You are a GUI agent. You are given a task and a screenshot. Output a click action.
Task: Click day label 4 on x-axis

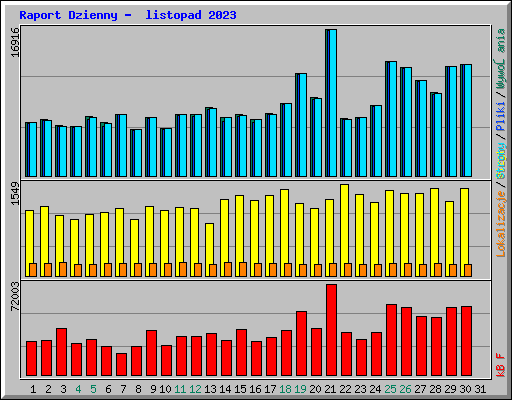click(78, 389)
